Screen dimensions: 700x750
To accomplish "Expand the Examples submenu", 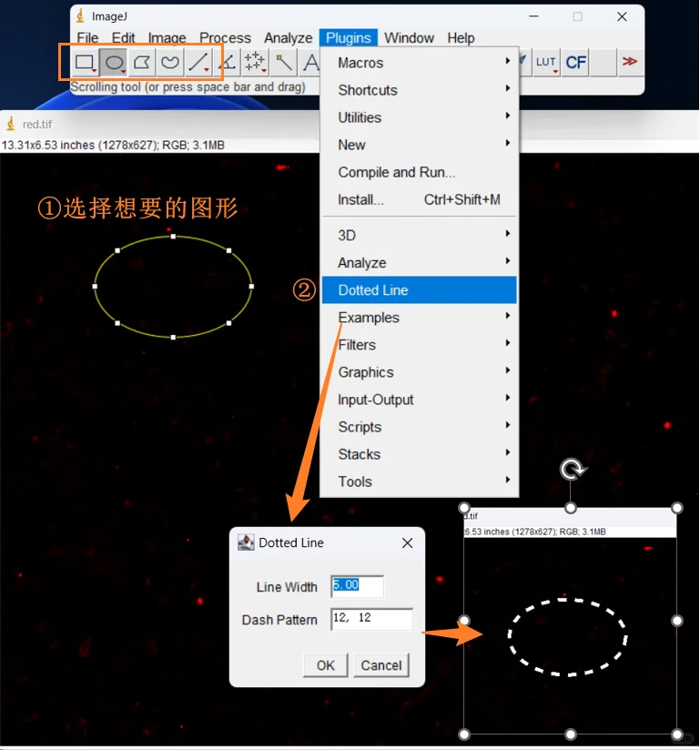I will (x=419, y=317).
